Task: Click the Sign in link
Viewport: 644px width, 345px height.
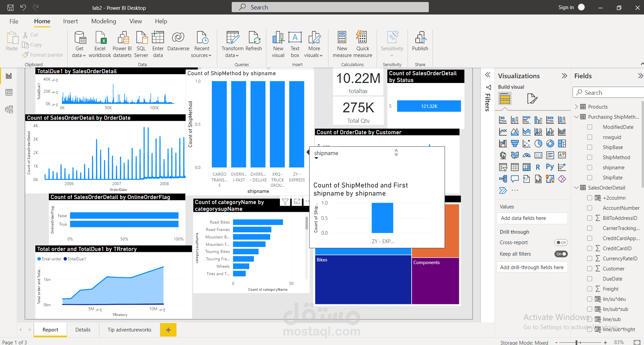Action: (566, 7)
